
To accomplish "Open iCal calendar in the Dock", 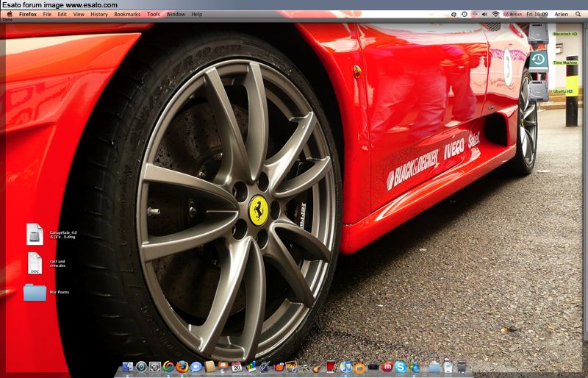I will (237, 367).
